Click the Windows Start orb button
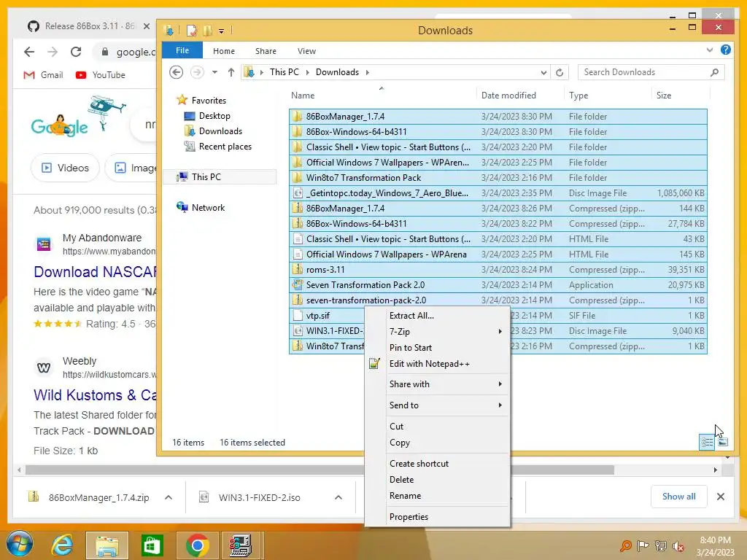This screenshot has height=560, width=747. tap(20, 544)
